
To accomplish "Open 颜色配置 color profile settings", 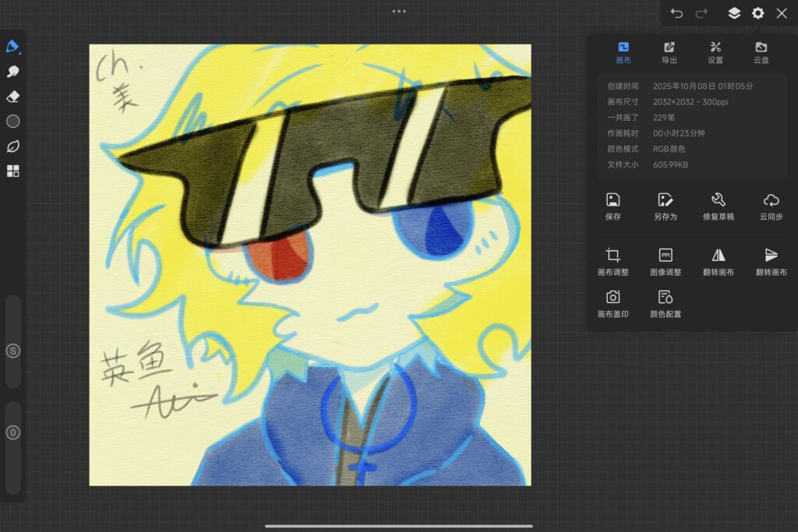I will (x=666, y=303).
